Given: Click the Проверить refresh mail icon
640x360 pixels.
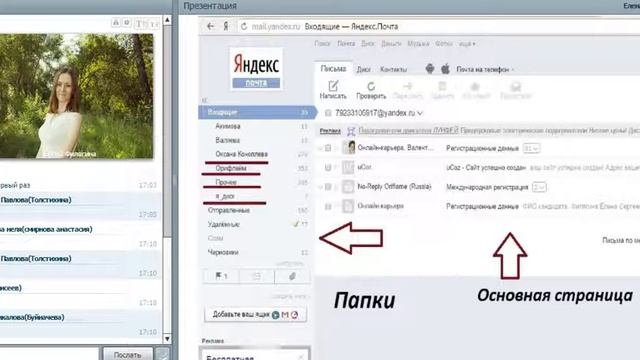Looking at the screenshot, I should (371, 86).
